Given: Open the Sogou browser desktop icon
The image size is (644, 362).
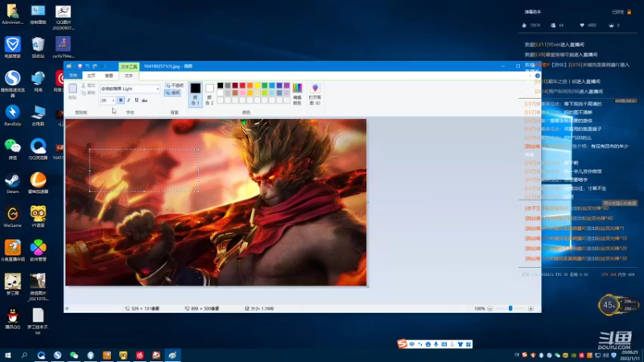Looking at the screenshot, I should 12,84.
